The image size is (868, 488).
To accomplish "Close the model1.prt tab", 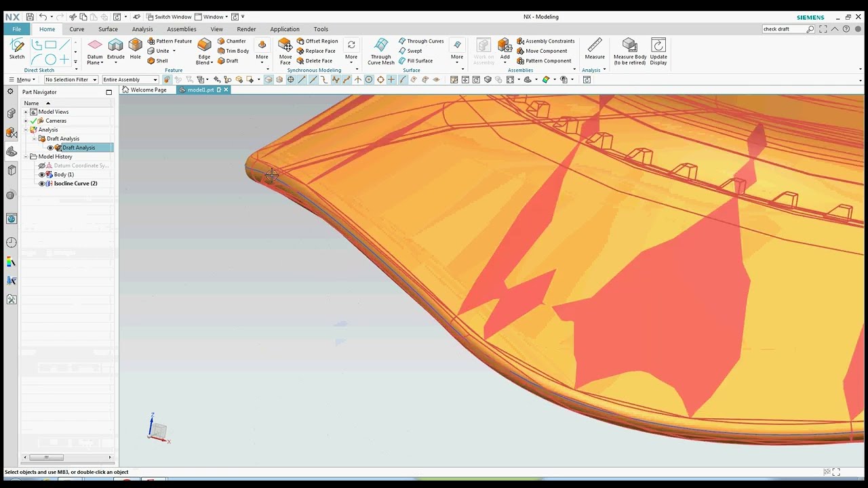I will tap(226, 89).
